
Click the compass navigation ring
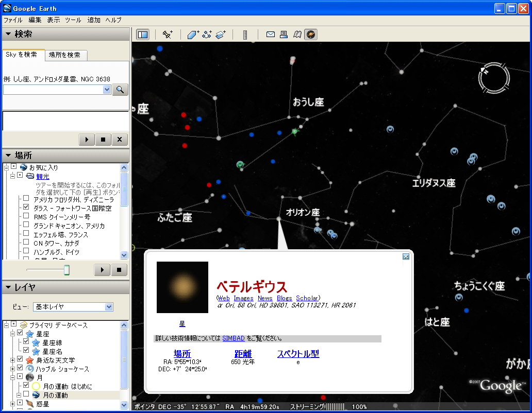(x=494, y=78)
